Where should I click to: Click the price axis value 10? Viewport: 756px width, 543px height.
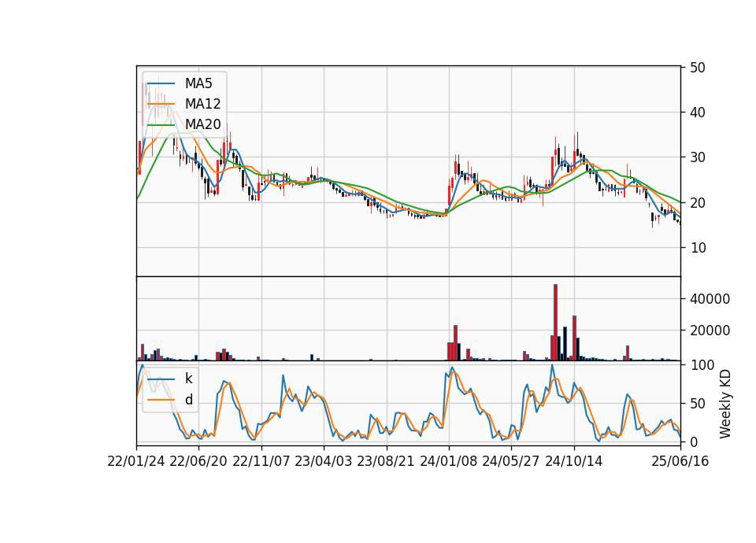(698, 248)
